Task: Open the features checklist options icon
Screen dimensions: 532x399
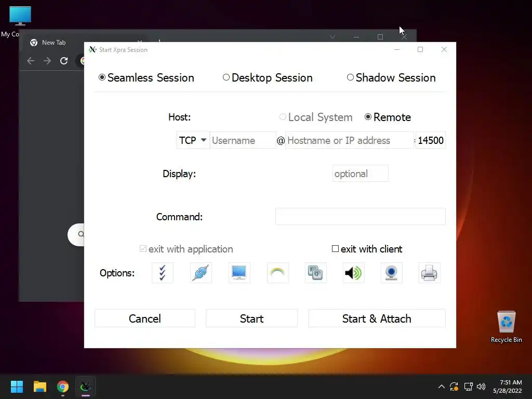Action: pos(163,273)
